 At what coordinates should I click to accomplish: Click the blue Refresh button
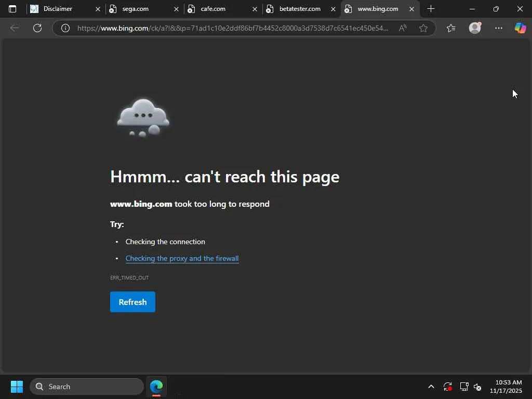pos(132,302)
